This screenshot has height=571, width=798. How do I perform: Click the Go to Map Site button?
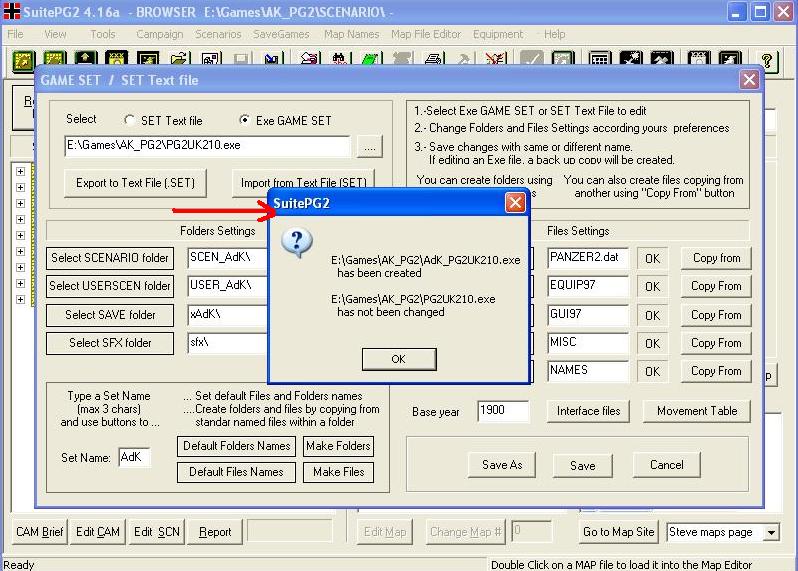[619, 532]
